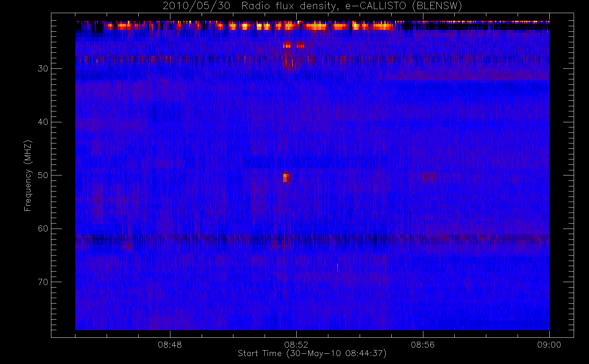Click the 09:00 time tick label

[x=549, y=344]
